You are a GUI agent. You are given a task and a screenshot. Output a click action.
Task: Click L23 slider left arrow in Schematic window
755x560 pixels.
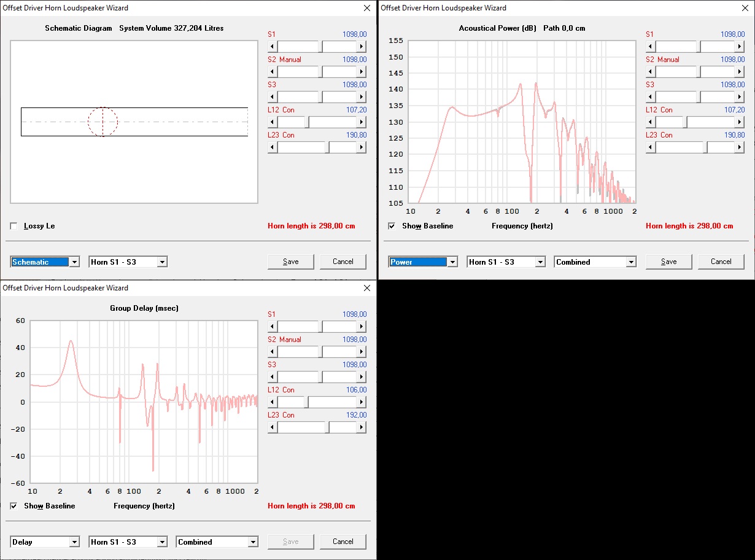pos(273,147)
